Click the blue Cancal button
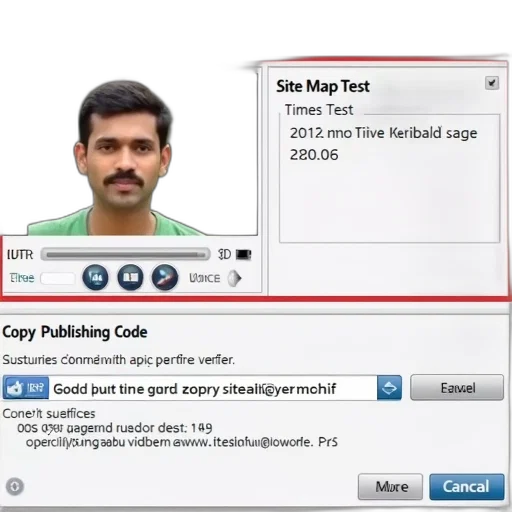Viewport: 512px width, 512px height. pos(467,487)
